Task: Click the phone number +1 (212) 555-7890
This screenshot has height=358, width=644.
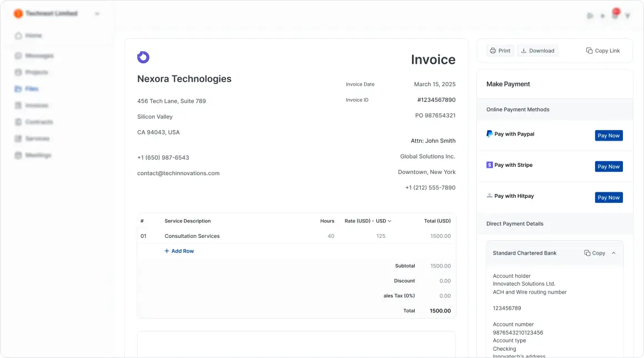Action: coord(430,187)
